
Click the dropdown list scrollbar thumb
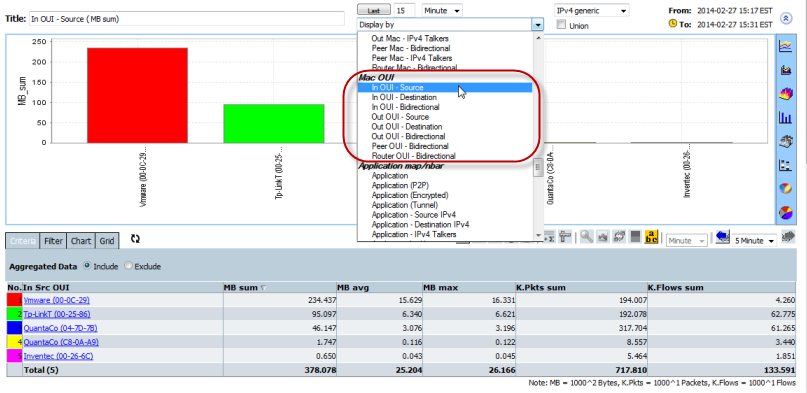tap(537, 167)
